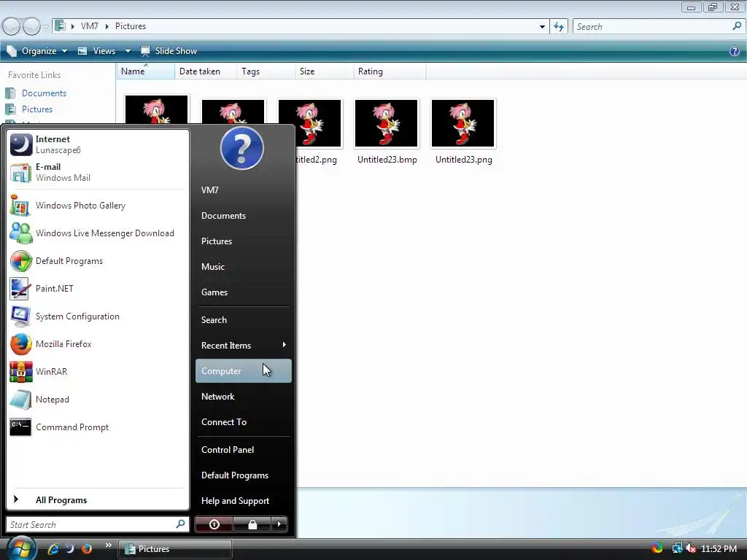
Task: Sort by Date taken column
Action: point(206,71)
